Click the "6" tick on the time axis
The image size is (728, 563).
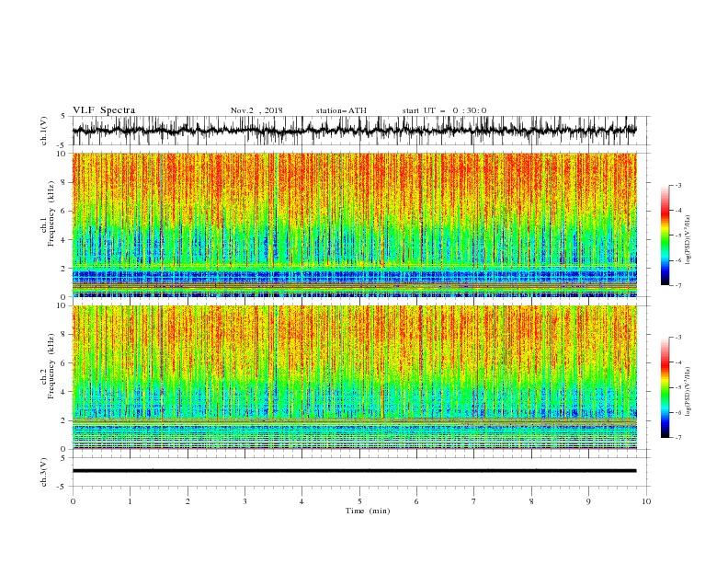416,501
